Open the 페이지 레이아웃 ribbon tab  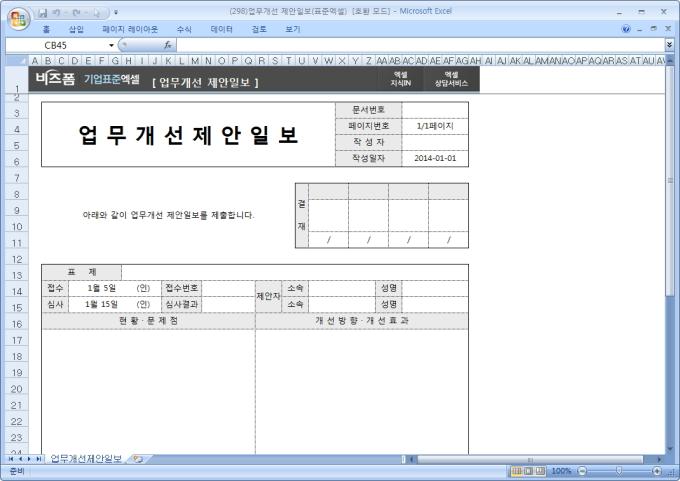pos(130,29)
